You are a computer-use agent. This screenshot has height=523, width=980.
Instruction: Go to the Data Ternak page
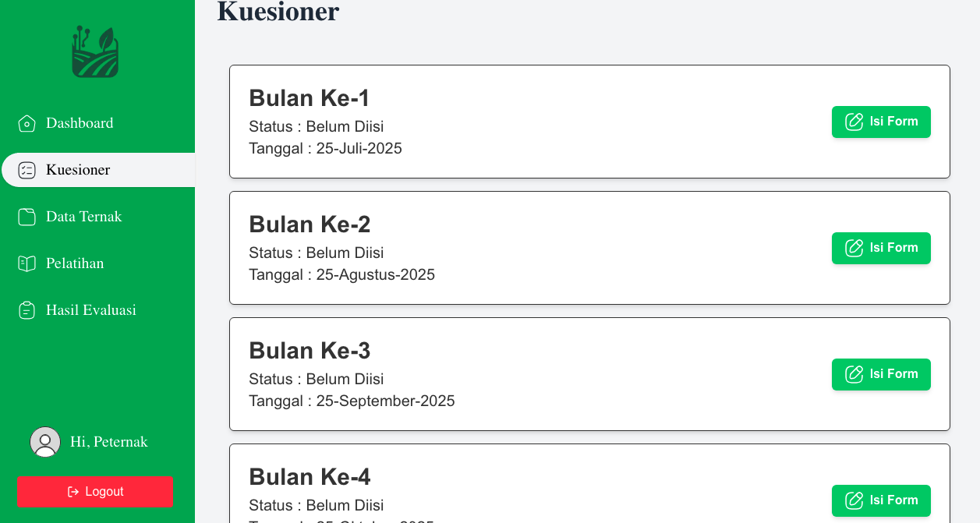click(x=84, y=217)
